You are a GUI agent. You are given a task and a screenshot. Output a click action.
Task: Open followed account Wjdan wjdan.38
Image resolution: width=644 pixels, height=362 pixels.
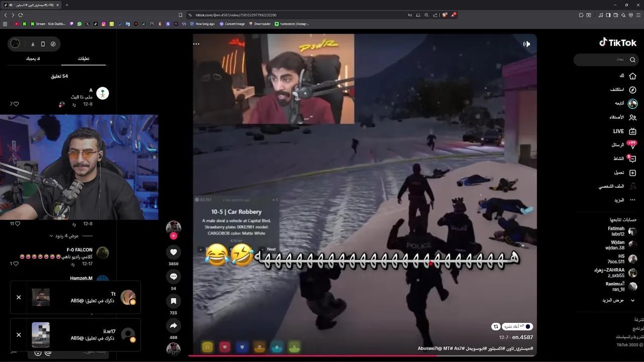622,245
